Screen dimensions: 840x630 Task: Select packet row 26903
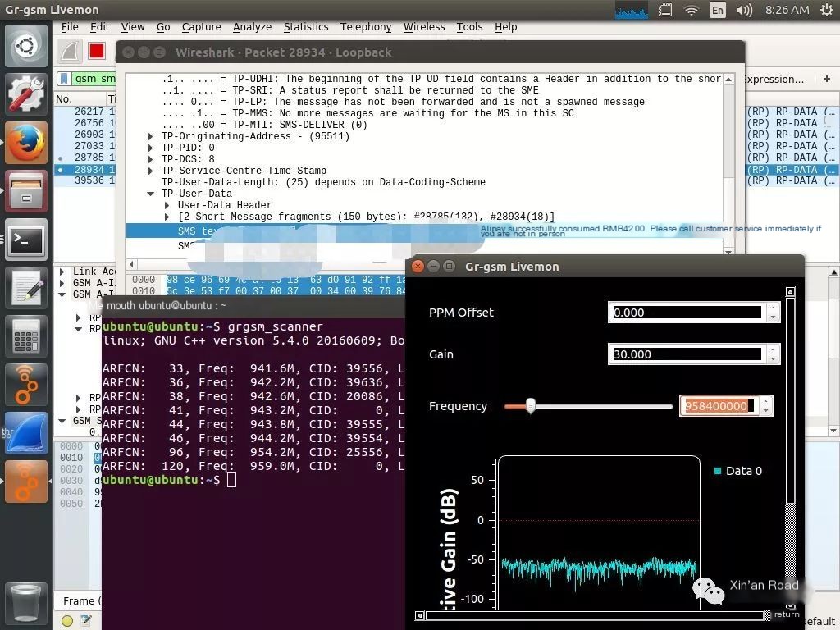pos(84,135)
